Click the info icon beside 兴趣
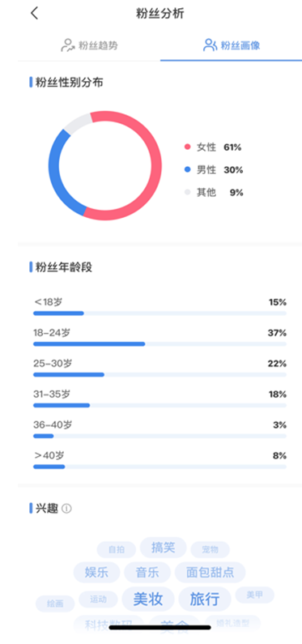 66,509
